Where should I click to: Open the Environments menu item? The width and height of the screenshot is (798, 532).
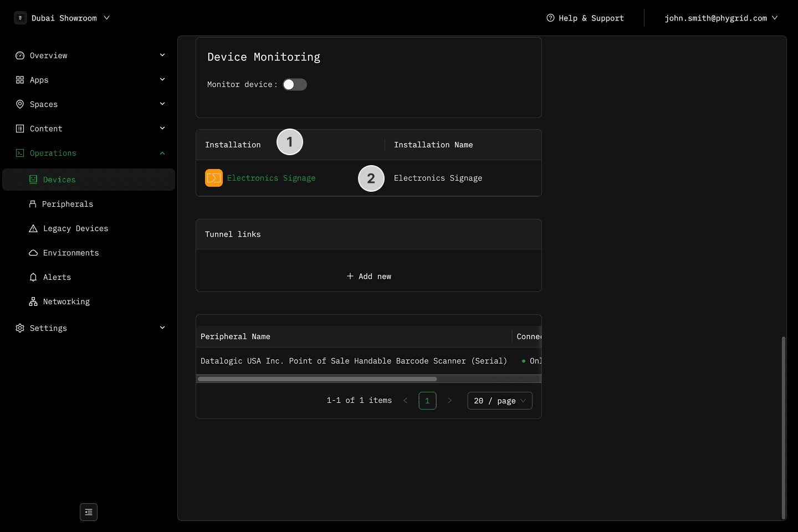pos(89,253)
